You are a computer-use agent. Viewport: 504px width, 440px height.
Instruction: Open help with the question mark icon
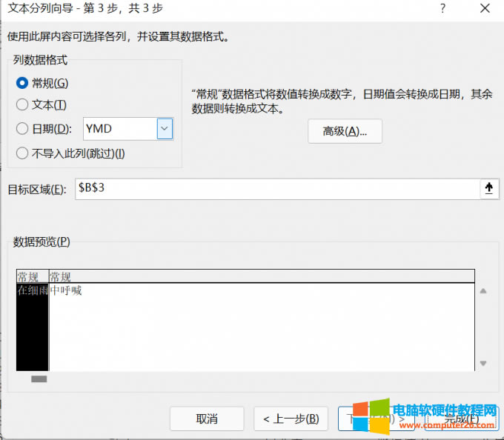443,8
